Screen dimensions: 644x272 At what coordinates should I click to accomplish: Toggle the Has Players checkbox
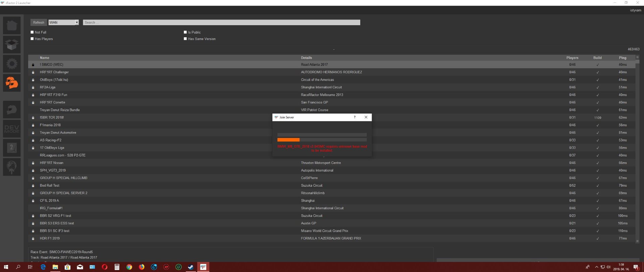[x=32, y=39]
